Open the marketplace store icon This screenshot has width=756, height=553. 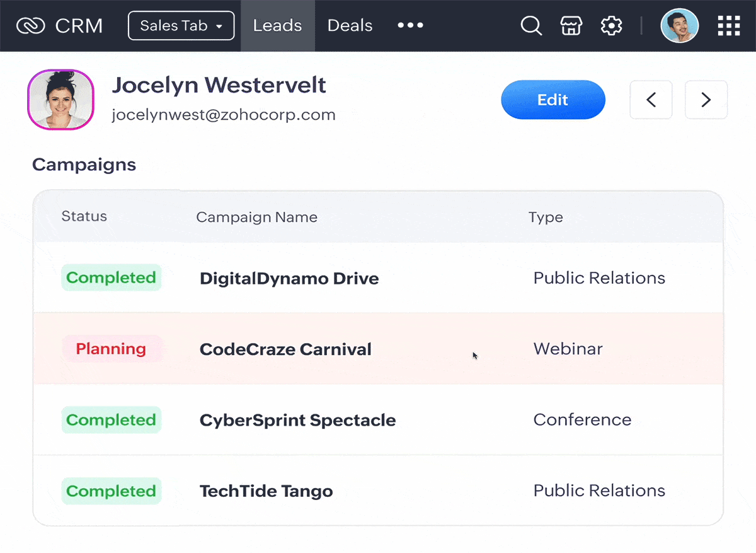click(x=571, y=26)
